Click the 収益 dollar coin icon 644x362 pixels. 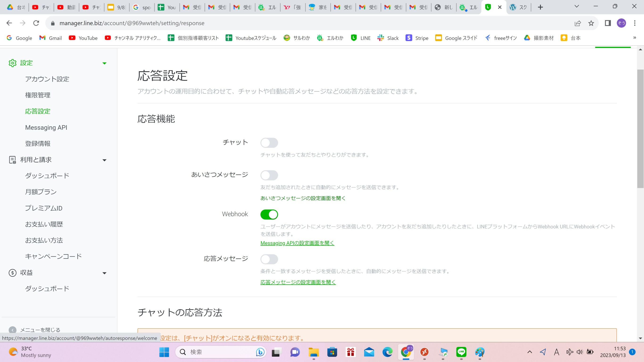[x=12, y=273]
